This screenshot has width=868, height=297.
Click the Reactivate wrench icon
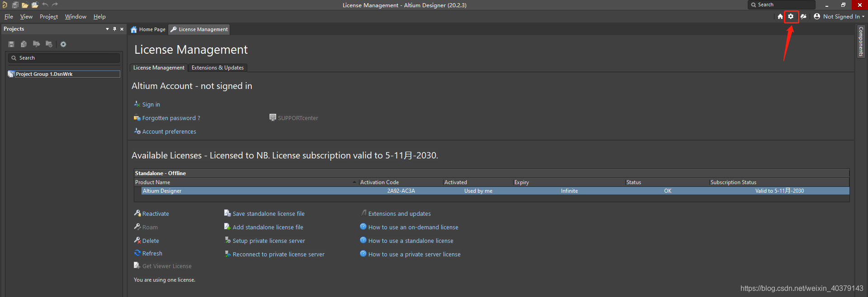click(x=137, y=213)
